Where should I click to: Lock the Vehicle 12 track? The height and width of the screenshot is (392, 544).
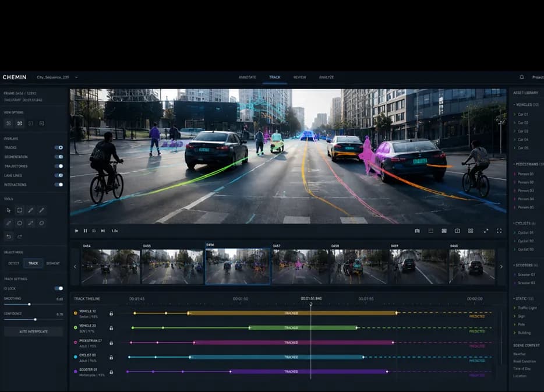111,313
